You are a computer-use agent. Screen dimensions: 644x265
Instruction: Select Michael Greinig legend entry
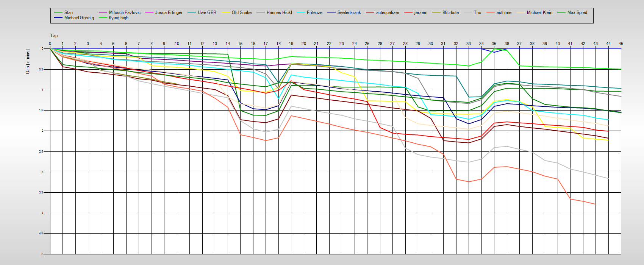point(79,18)
